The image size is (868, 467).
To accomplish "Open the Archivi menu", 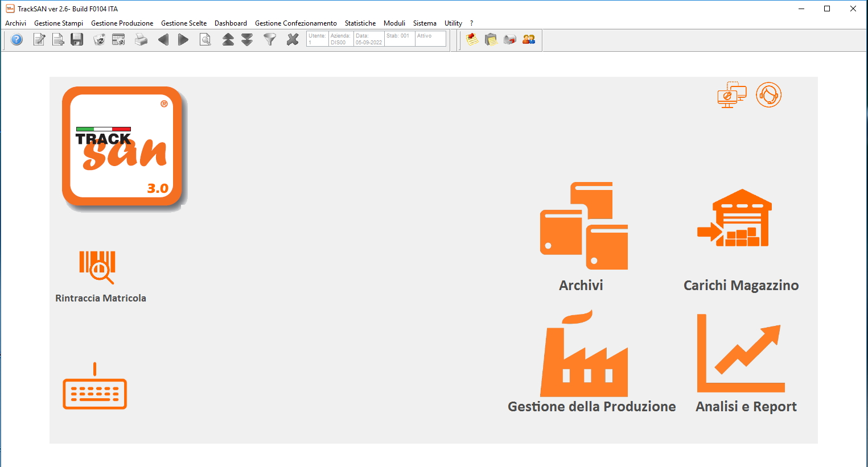I will [16, 23].
